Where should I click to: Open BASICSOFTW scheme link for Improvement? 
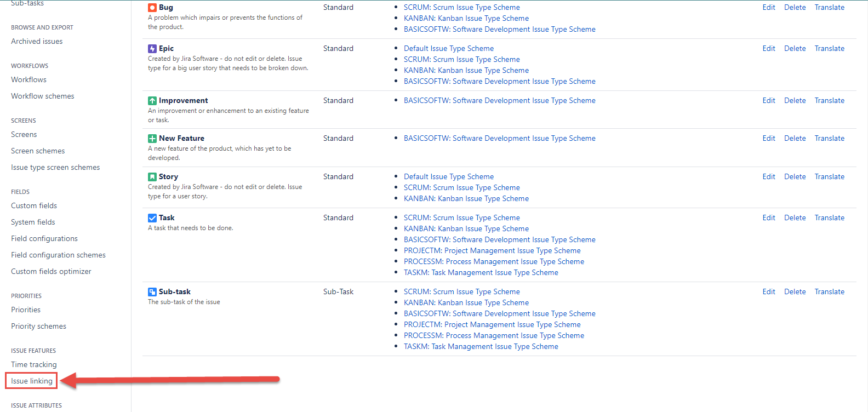pos(499,101)
